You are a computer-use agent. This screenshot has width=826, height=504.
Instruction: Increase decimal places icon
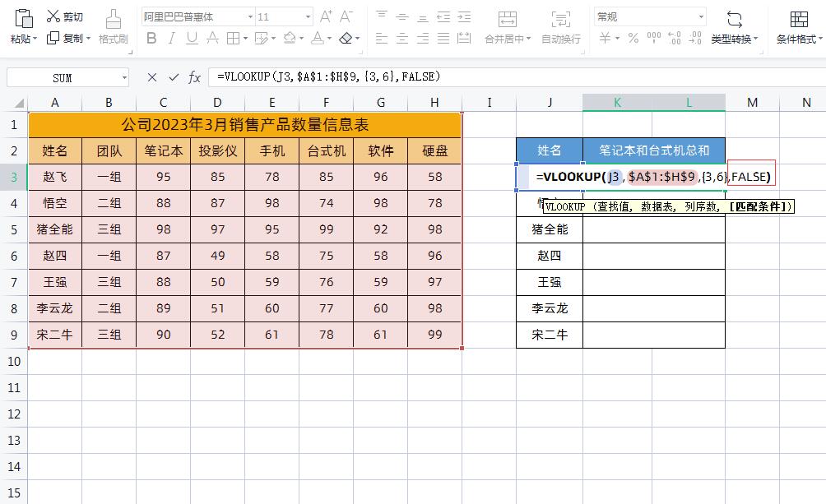point(675,38)
